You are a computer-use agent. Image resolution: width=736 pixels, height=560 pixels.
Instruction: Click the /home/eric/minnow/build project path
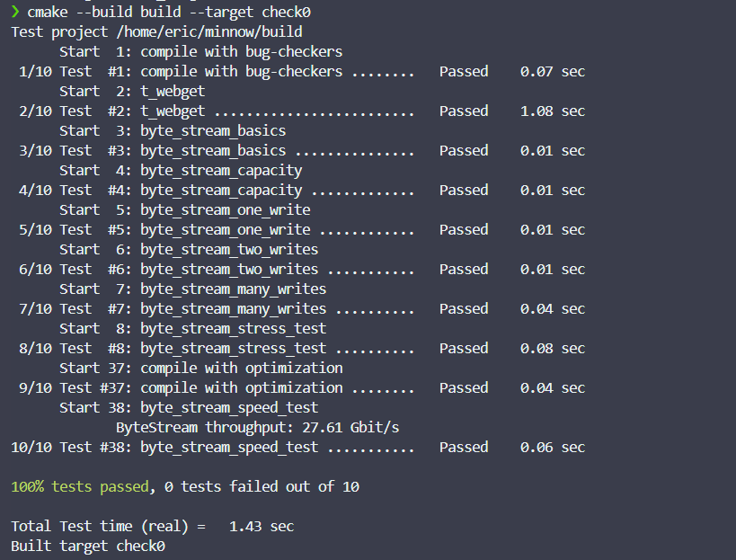209,32
